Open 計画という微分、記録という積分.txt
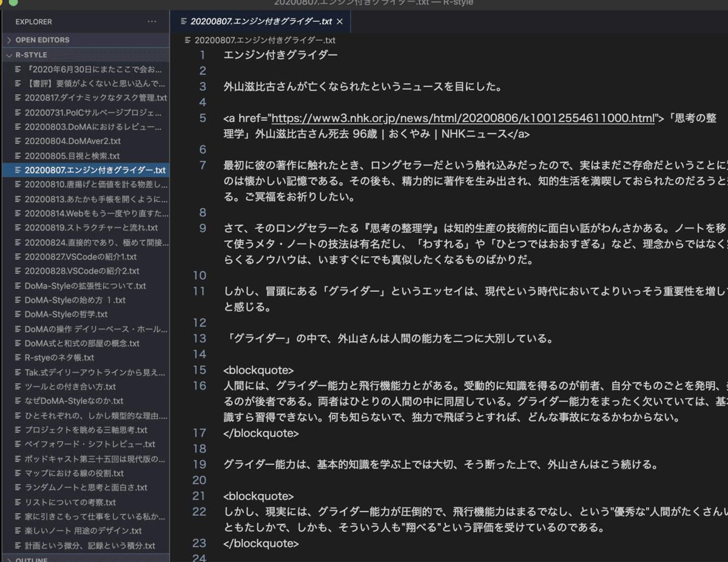Image resolution: width=728 pixels, height=562 pixels. click(86, 546)
